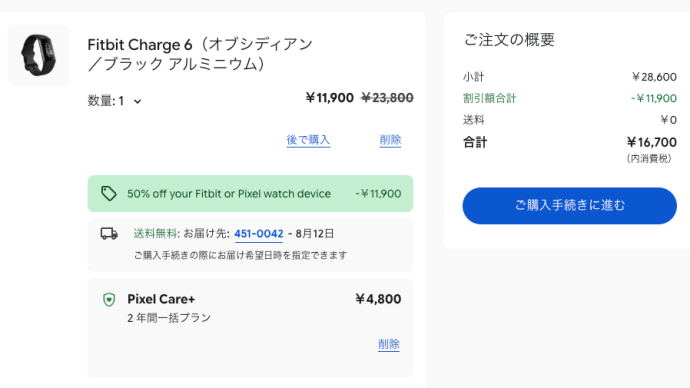Click the Fitbit Charge 6 product thumbnail
This screenshot has height=388, width=690.
tap(39, 55)
